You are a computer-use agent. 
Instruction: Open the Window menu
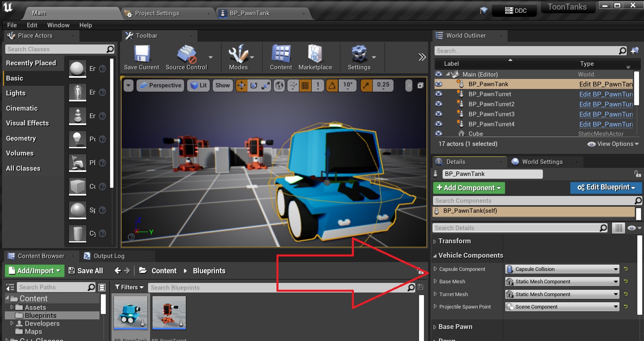(x=58, y=25)
